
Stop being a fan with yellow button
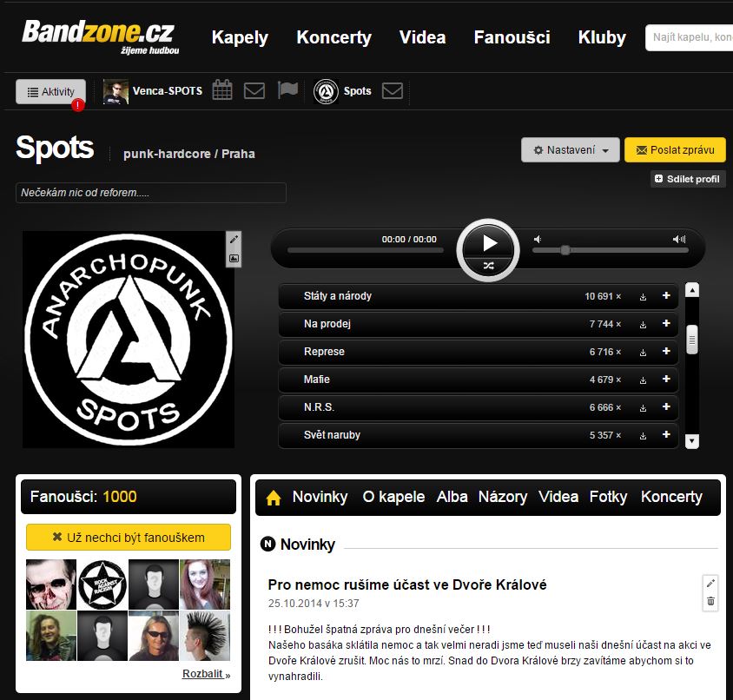pos(129,538)
